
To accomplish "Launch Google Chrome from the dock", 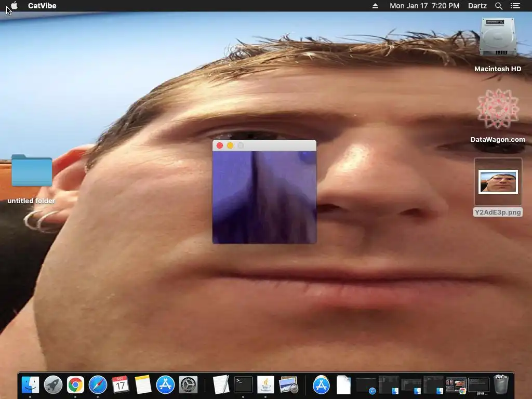I will 75,385.
